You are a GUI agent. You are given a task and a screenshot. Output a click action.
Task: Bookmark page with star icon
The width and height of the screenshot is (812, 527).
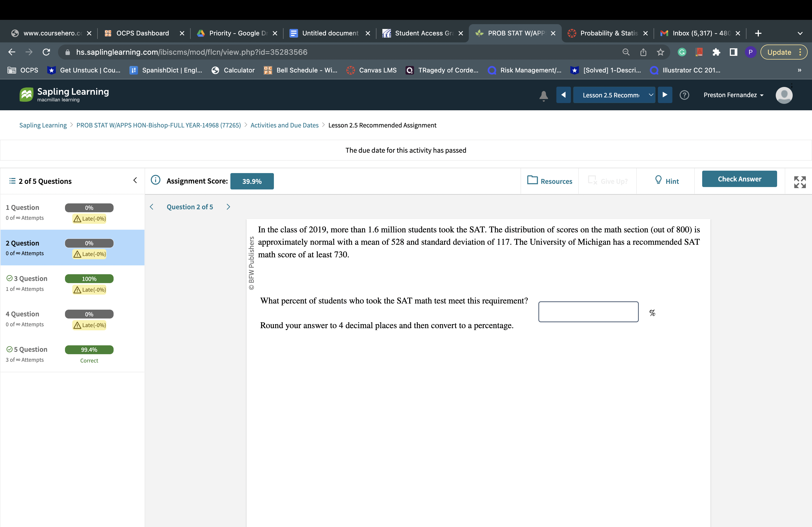(x=661, y=52)
